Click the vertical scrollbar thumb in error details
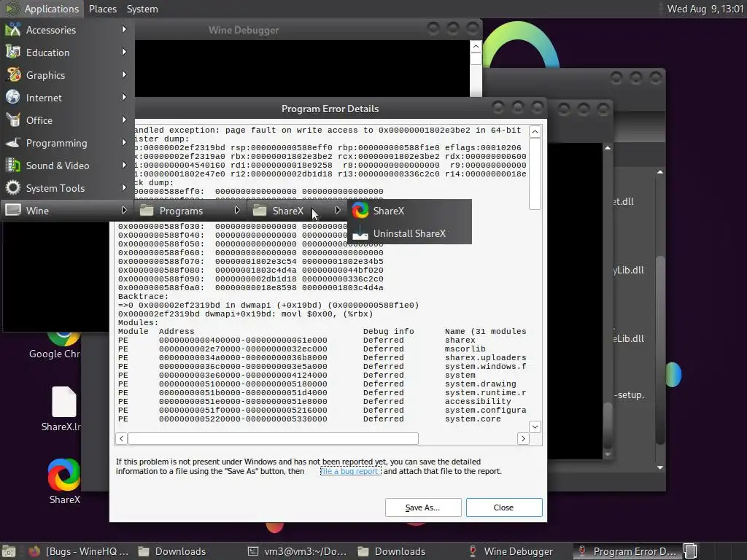Viewport: 747px width, 560px height. tap(535, 174)
